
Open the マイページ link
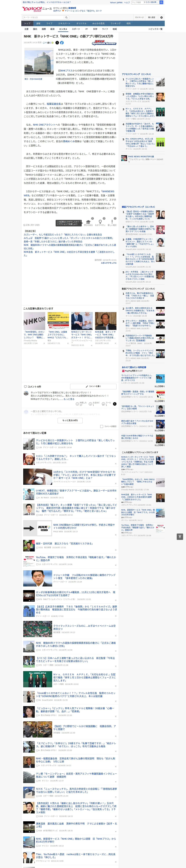click(139, 18)
